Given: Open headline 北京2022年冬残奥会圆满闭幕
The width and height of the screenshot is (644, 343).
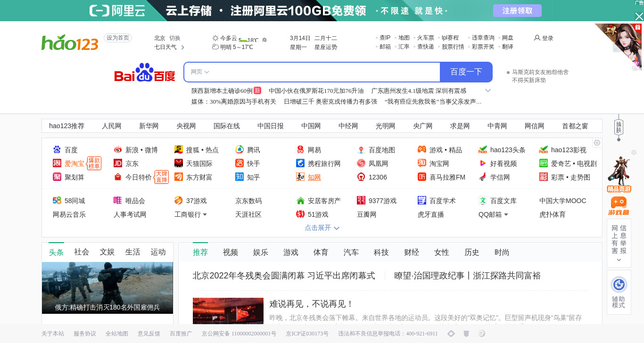Looking at the screenshot, I should click(284, 276).
